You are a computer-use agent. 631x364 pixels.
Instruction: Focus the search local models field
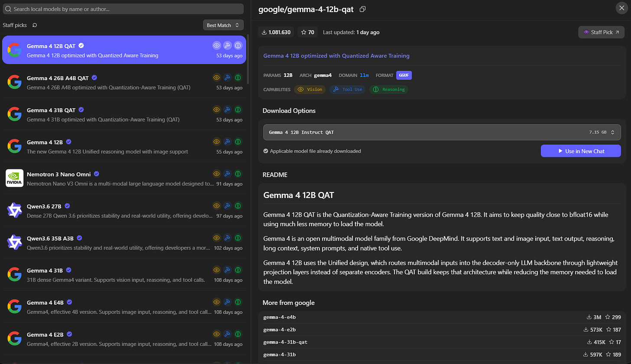click(x=123, y=9)
